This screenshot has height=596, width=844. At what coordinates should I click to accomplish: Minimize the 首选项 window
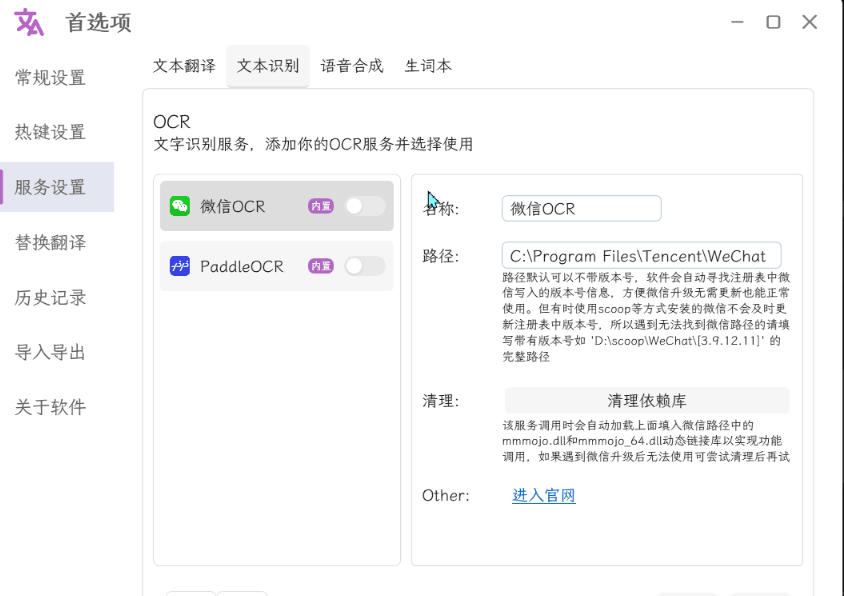[x=737, y=22]
